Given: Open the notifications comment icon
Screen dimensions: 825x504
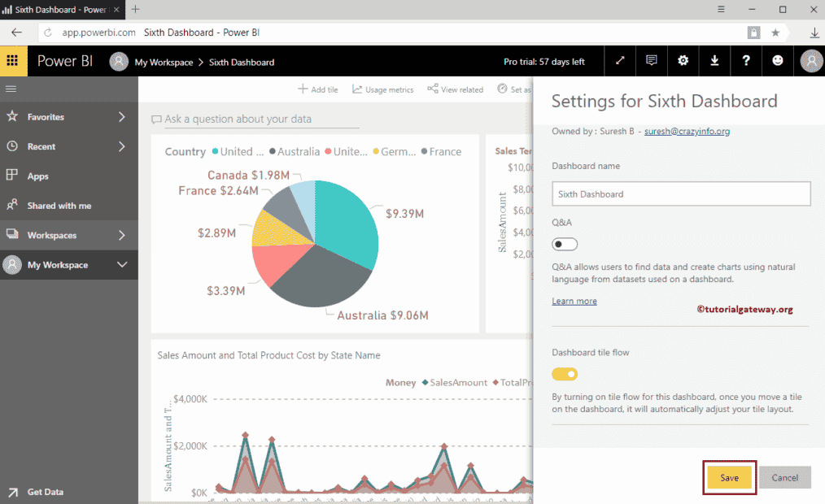Looking at the screenshot, I should pos(652,61).
